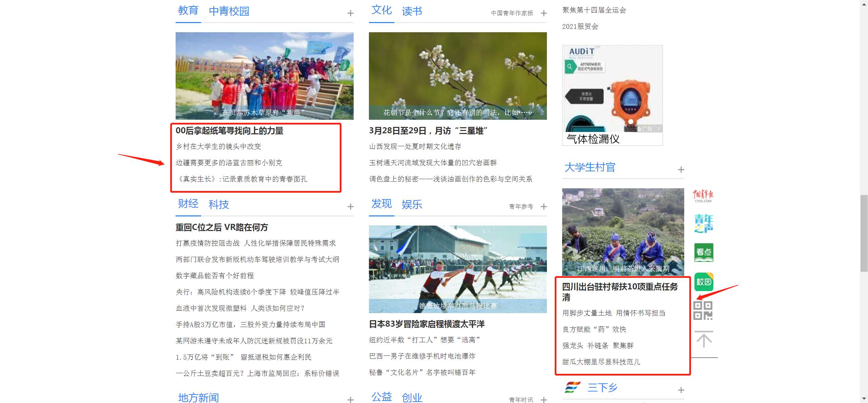The image size is (868, 403).
Task: Open article 调色盘上的秘密
Action: [x=451, y=179]
